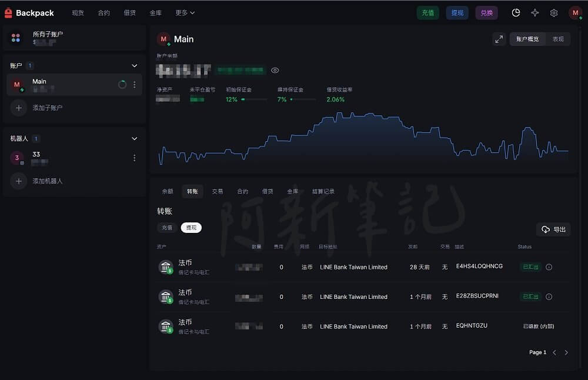Click the bank fiat icon in EQHNTGZU row

(166, 326)
